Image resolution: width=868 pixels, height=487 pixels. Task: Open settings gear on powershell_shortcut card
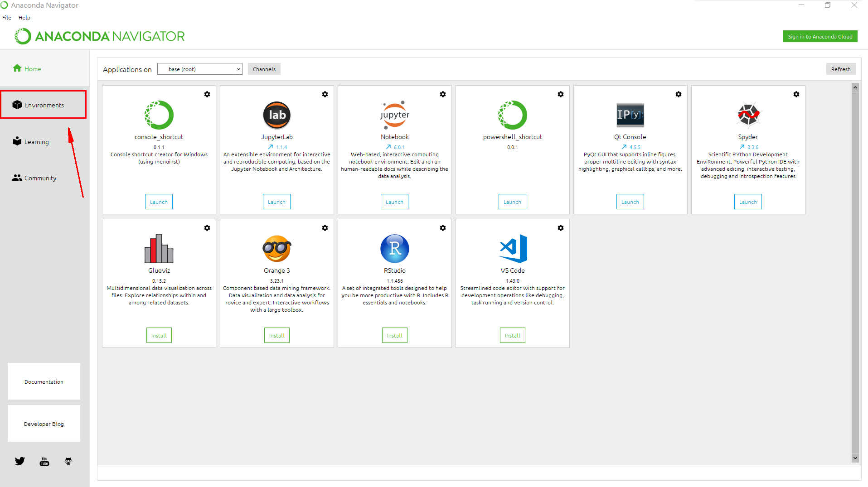[x=561, y=94]
